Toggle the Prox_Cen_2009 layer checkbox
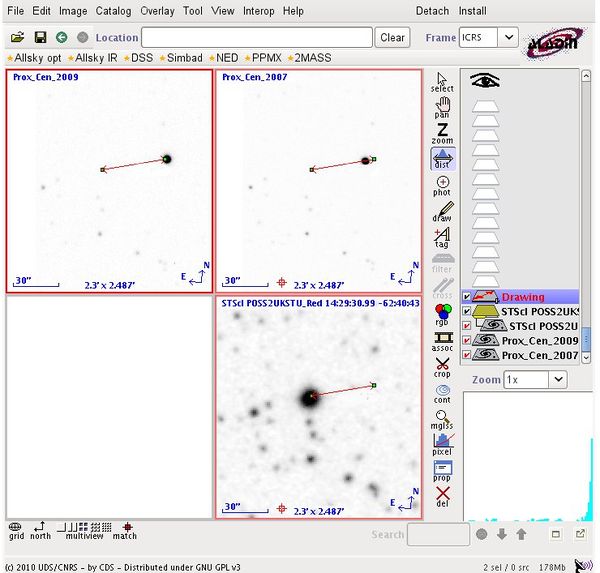 467,341
